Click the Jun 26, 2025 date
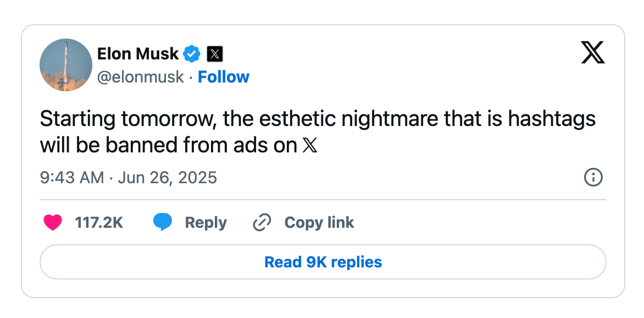This screenshot has height=318, width=644. 166,178
